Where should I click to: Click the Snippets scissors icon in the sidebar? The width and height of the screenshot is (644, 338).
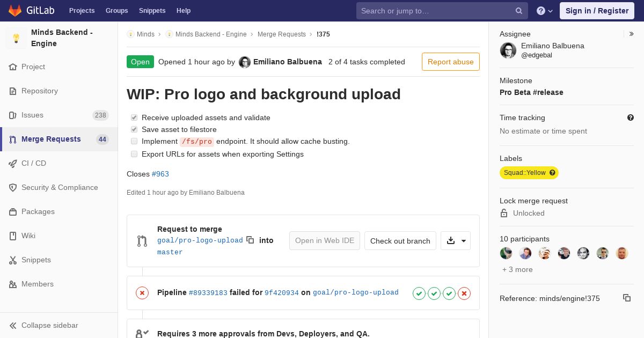tap(13, 260)
